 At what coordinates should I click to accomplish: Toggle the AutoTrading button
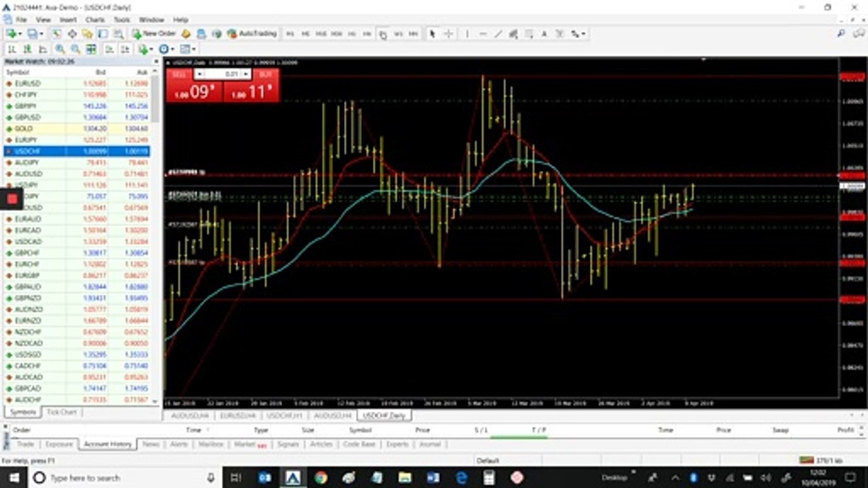pos(252,33)
